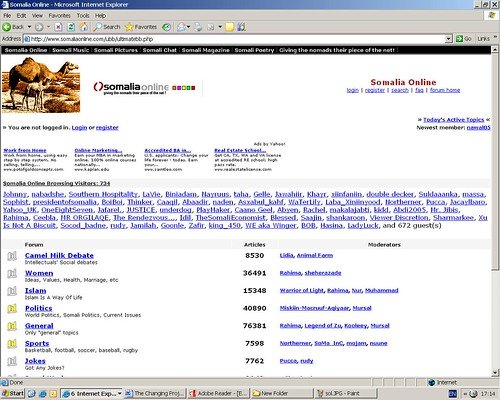The image size is (500, 400).
Task: Open the Search pane from the toolbar
Action: click(x=107, y=27)
